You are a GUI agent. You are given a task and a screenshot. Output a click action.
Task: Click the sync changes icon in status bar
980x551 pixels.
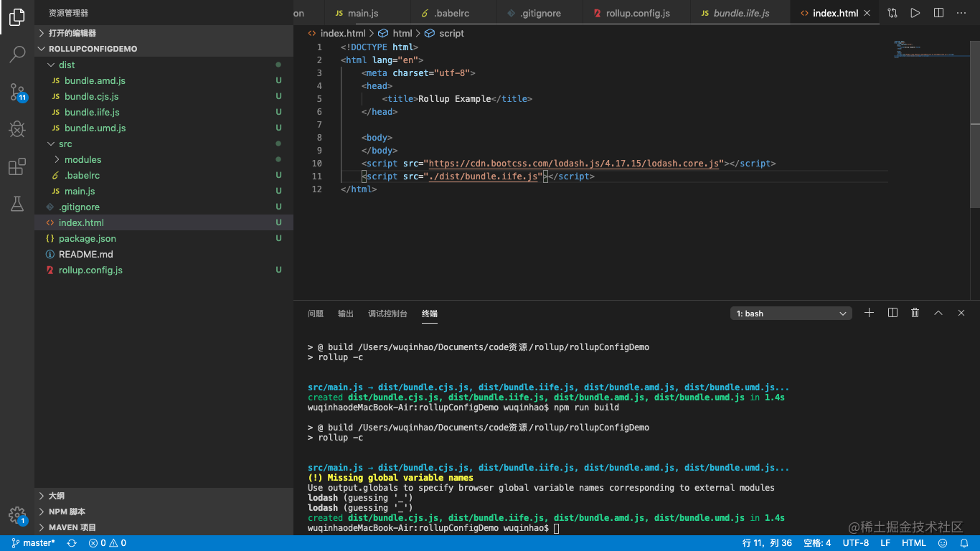coord(72,543)
